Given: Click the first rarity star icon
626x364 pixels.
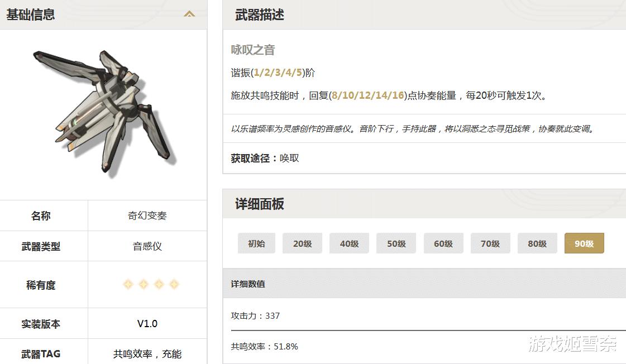Looking at the screenshot, I should click(x=128, y=284).
